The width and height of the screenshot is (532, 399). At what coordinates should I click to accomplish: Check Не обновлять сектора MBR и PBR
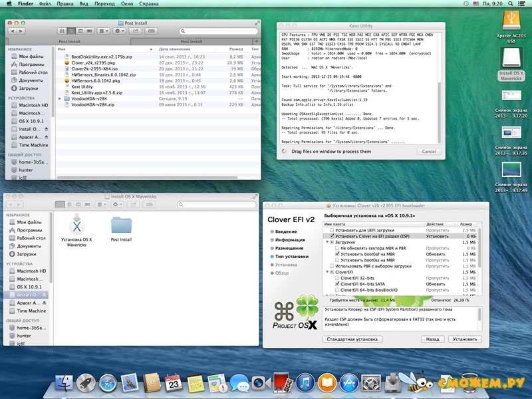click(337, 248)
